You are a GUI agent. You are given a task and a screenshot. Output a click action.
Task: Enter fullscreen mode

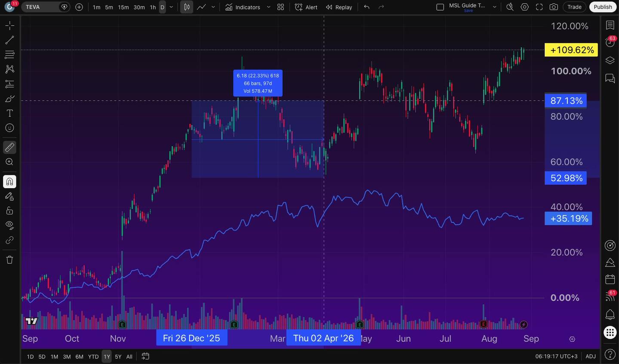pos(539,7)
